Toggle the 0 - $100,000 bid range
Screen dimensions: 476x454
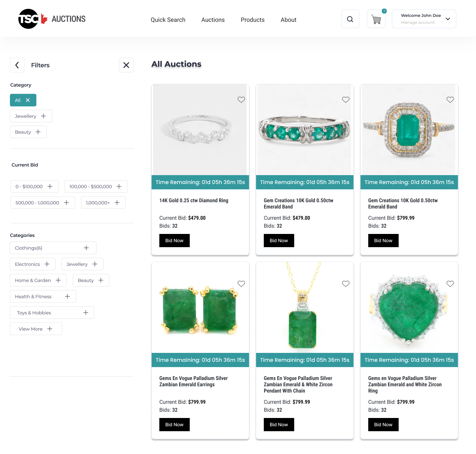(34, 186)
